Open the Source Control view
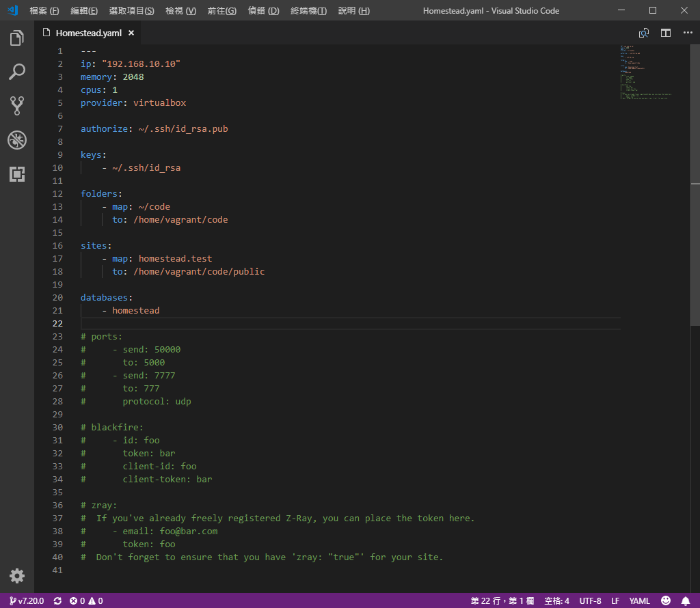700x608 pixels. point(17,106)
